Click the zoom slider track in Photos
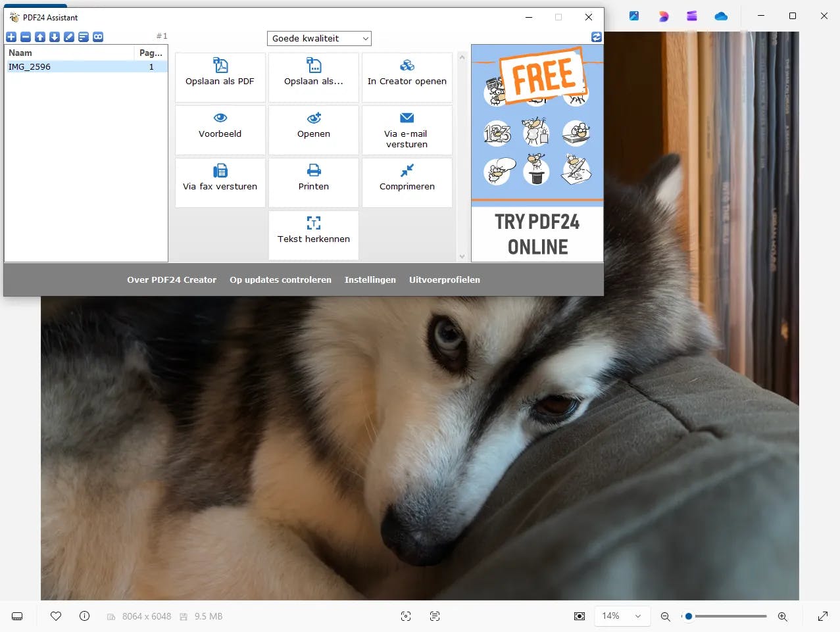 pos(725,616)
